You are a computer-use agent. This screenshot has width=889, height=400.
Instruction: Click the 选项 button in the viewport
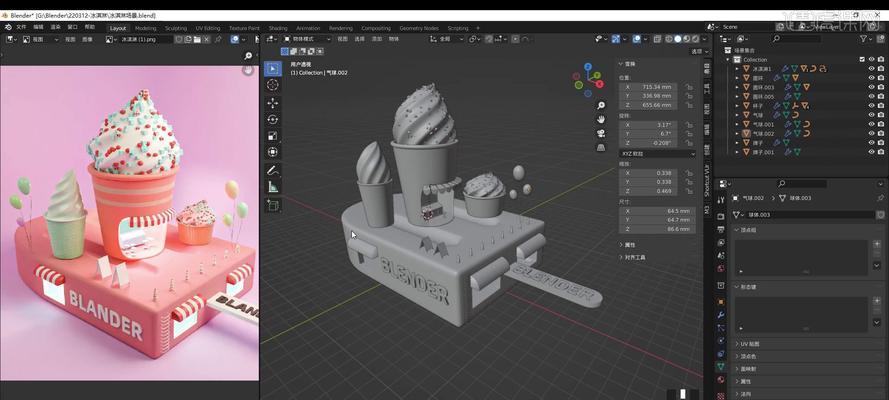pos(697,51)
